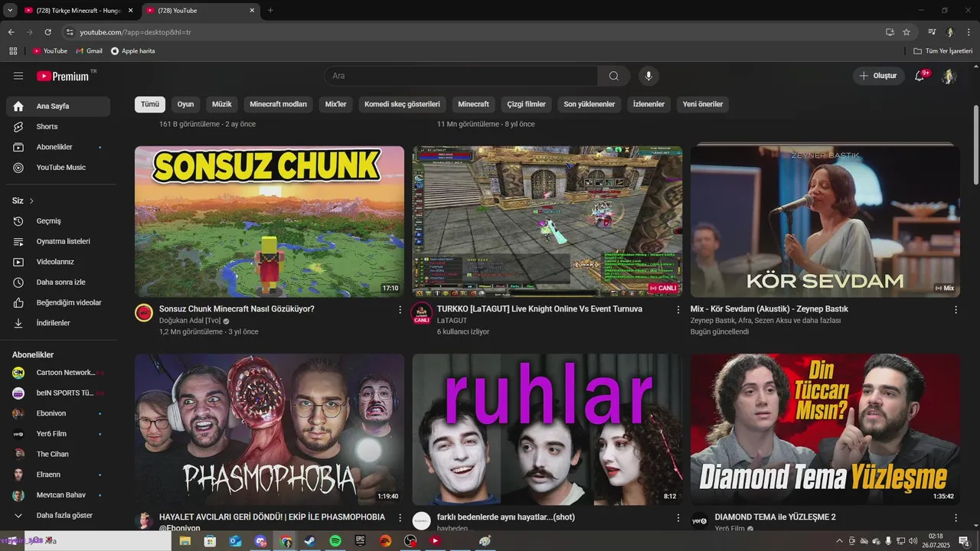980x551 pixels.
Task: Open the Ebonivon subscription channel
Action: 58,413
